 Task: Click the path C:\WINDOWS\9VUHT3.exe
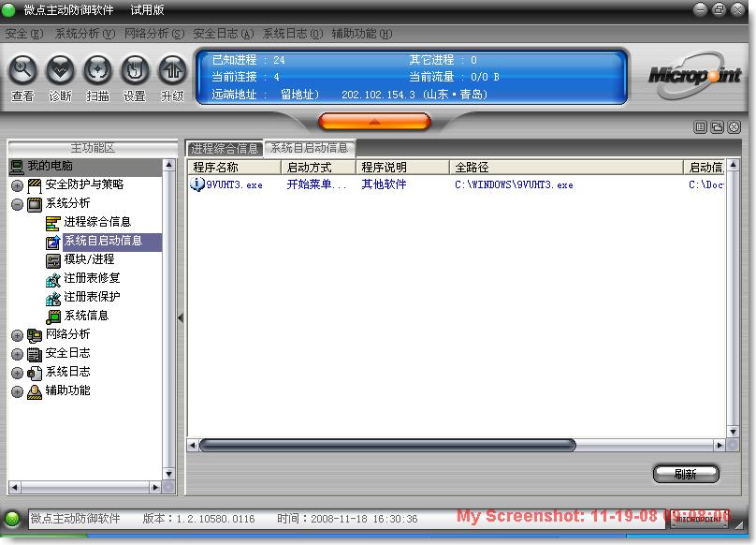514,184
